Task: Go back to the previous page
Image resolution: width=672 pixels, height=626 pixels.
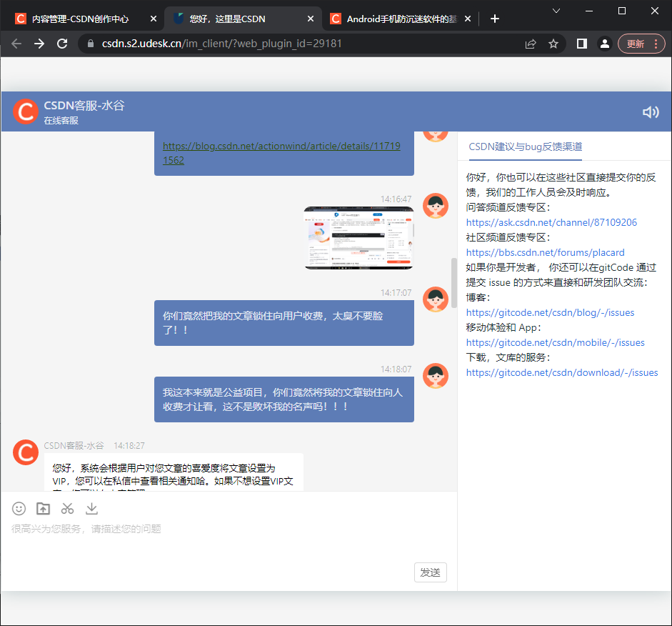Action: 16,44
